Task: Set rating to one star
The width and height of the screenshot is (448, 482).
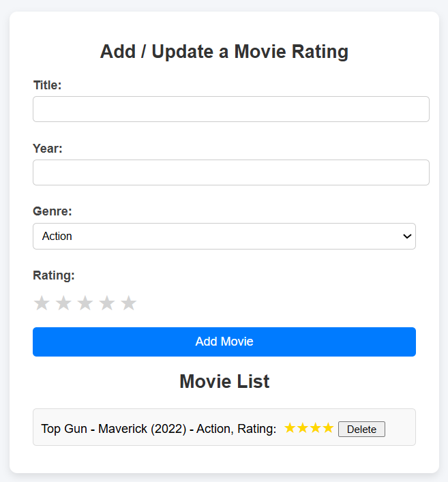Action: point(42,303)
